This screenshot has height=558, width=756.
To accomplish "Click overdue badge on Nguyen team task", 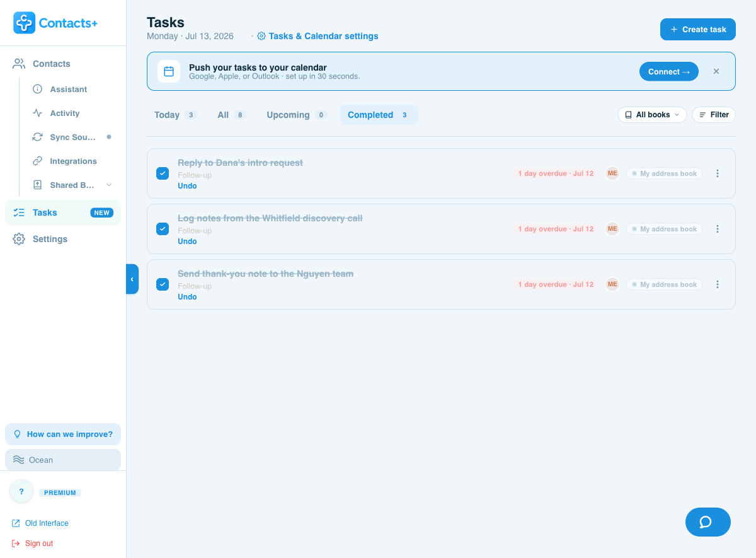I will 556,284.
